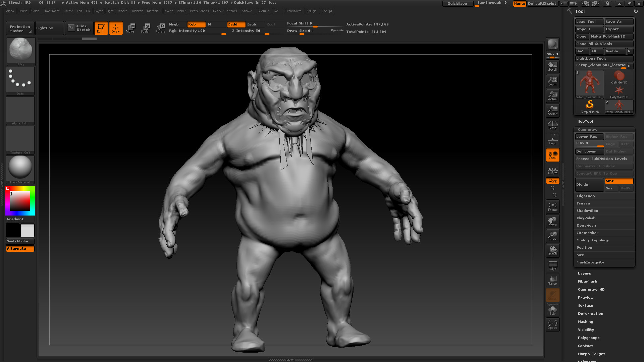
Task: Disable the Smt smoothing option
Action: tap(619, 181)
